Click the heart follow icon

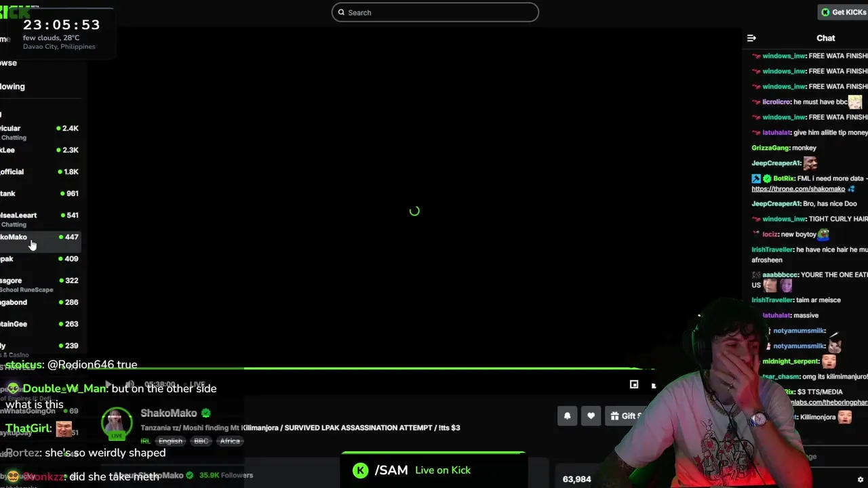(x=591, y=416)
